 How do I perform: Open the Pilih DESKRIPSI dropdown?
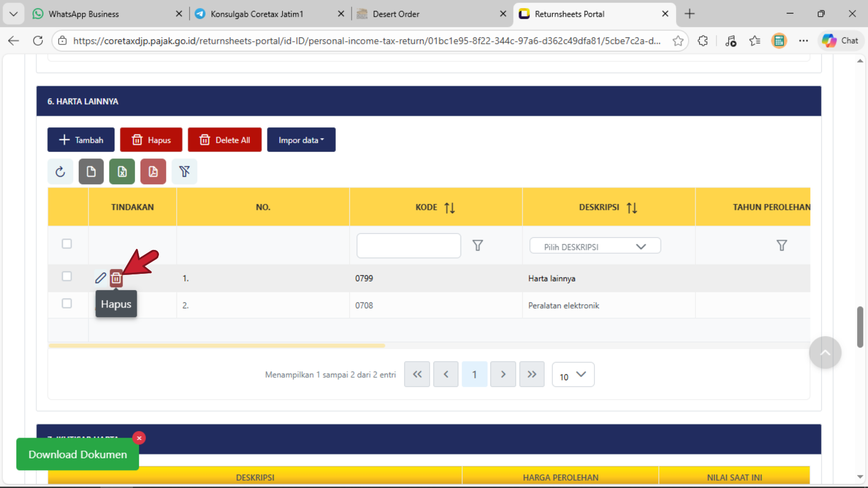coord(595,246)
